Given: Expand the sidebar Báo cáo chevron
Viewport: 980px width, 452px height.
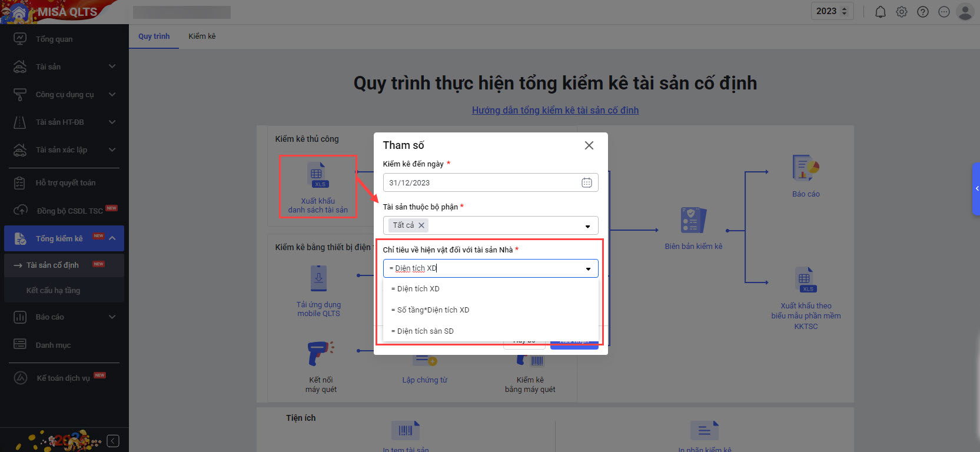Looking at the screenshot, I should [x=112, y=317].
